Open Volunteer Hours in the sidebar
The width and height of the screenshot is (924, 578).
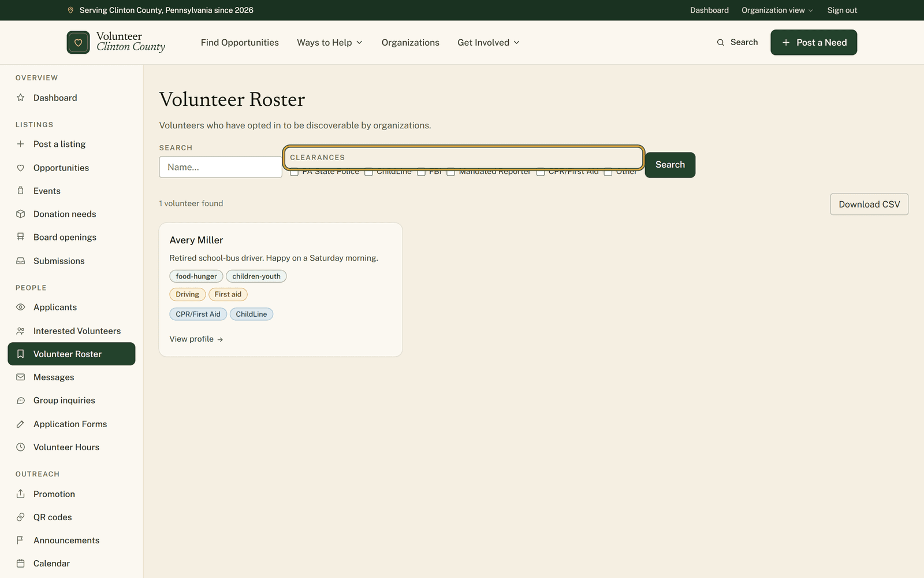(x=72, y=447)
